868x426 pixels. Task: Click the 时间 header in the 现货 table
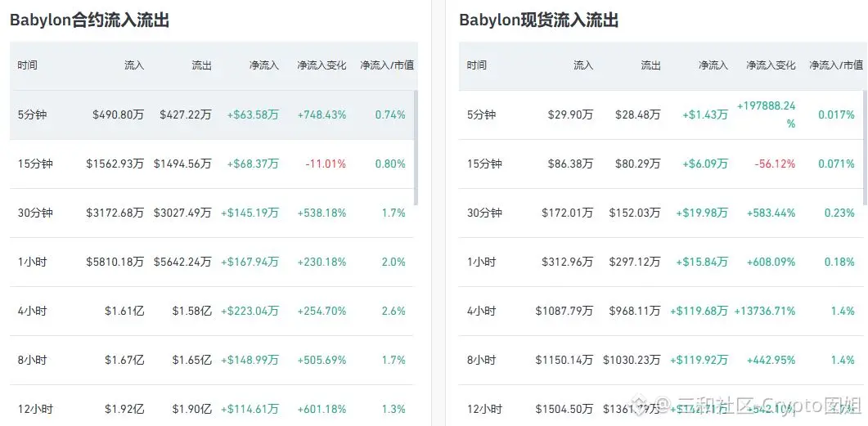click(477, 65)
